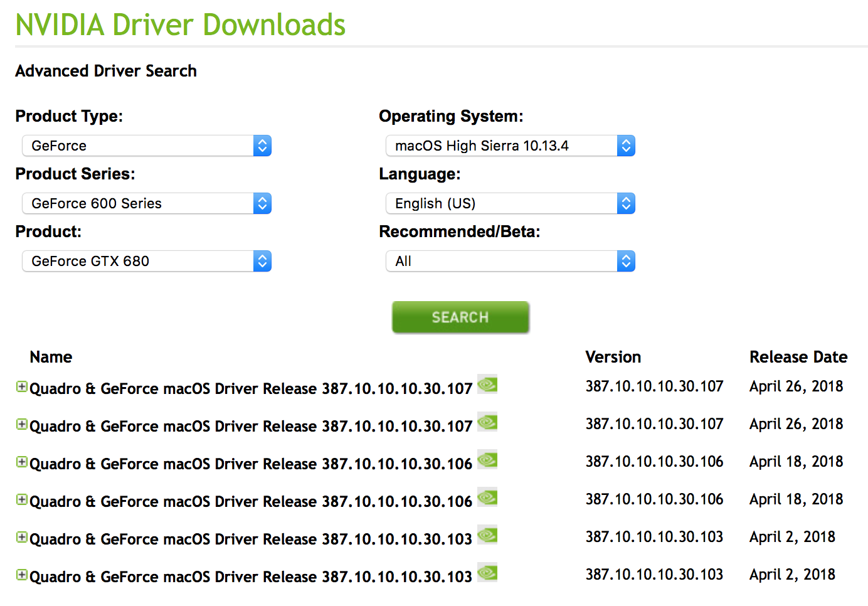This screenshot has height=606, width=868.
Task: Select the first 387.10.10.10.30.106 version cell
Action: pos(655,462)
